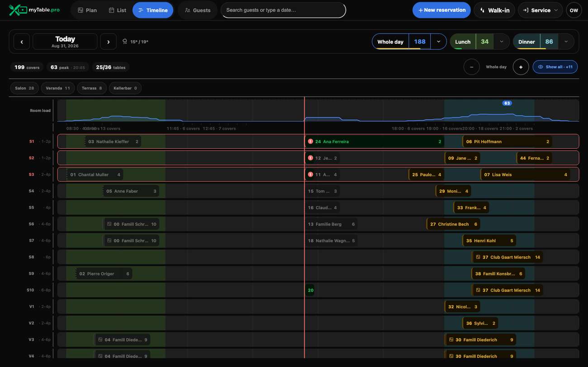Toggle Terrass 8 room filter
Viewport: 588px width, 367px height.
tap(91, 88)
